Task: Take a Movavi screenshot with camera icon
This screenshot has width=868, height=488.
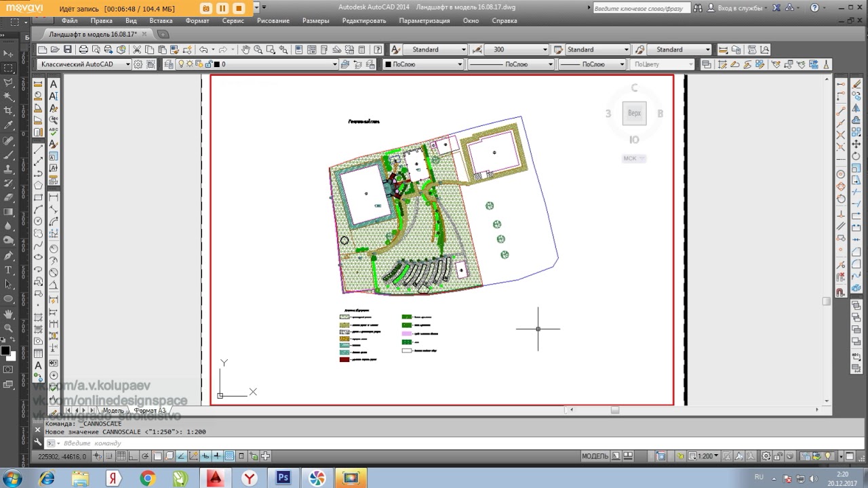Action: tap(206, 8)
